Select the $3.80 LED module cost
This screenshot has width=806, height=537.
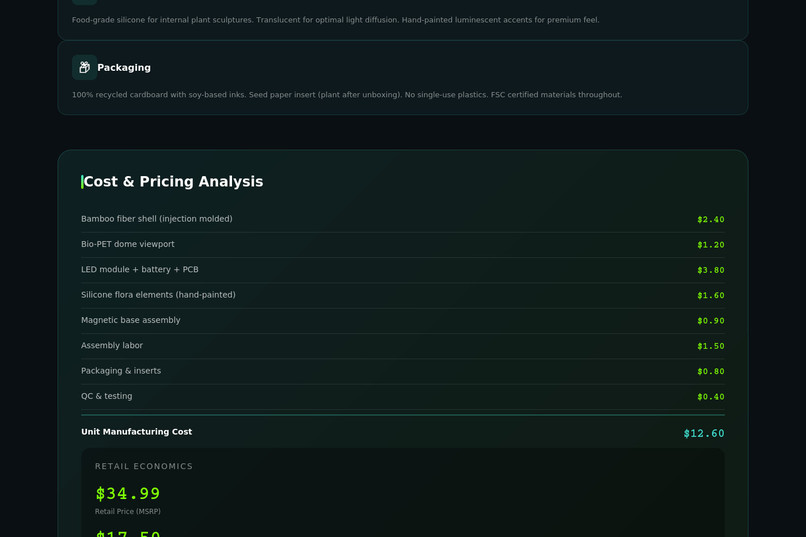click(x=710, y=270)
